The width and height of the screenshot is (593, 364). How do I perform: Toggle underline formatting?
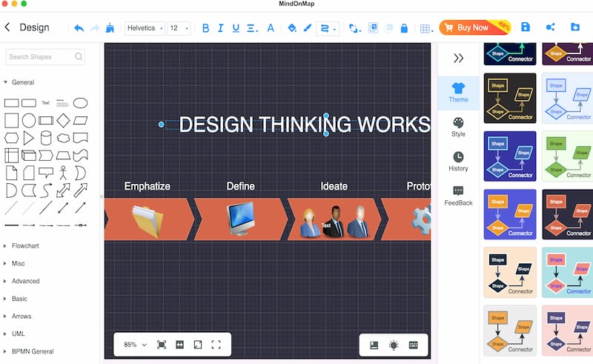(x=236, y=28)
